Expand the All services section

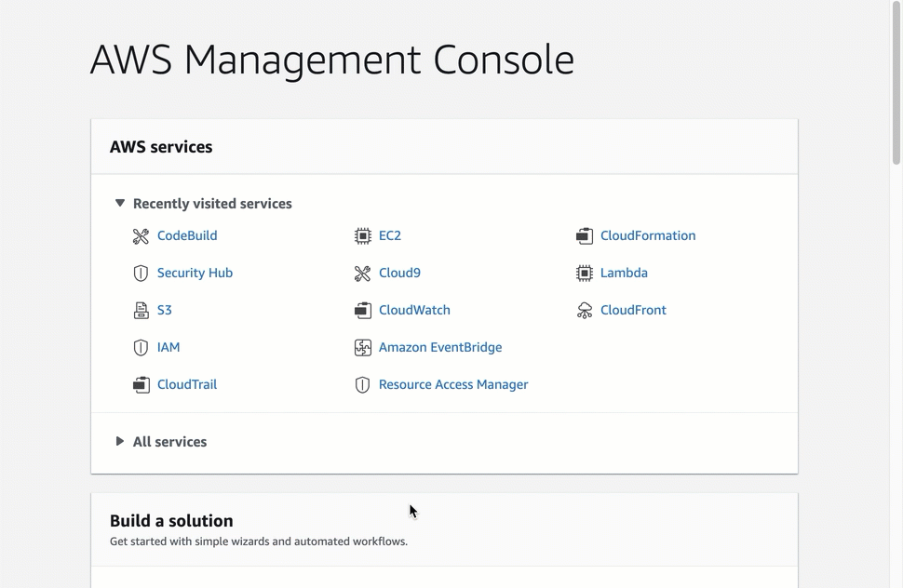pyautogui.click(x=119, y=442)
